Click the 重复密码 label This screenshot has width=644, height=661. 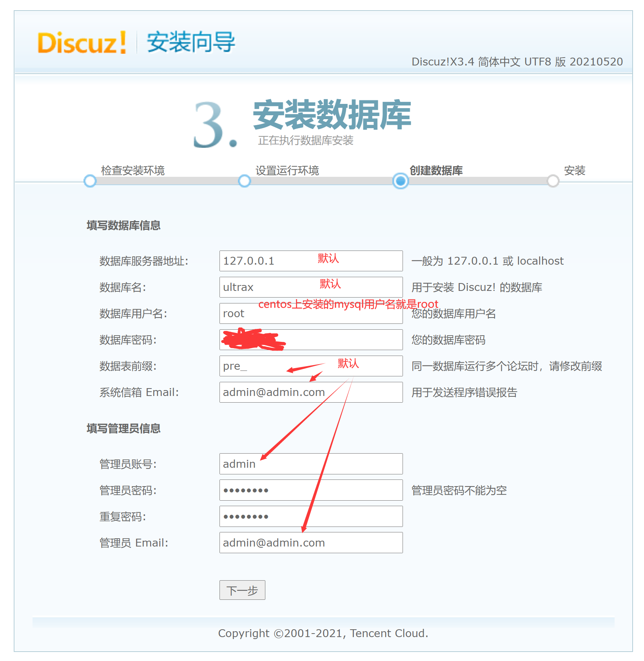123,517
